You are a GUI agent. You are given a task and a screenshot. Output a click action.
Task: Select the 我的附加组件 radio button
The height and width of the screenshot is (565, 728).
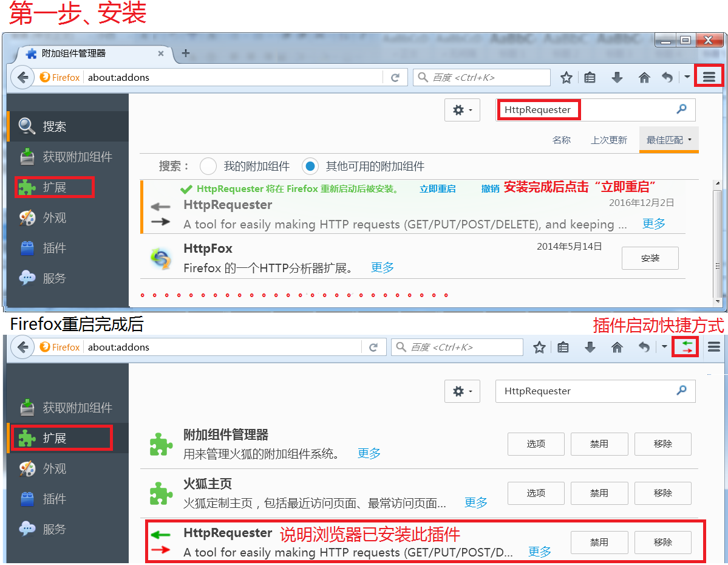[208, 166]
